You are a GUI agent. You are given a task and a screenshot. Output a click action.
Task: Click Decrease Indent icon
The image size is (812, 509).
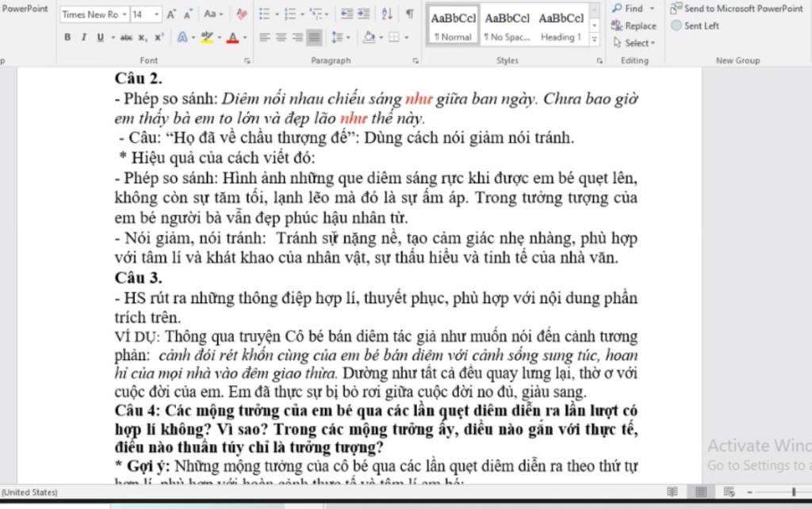coord(346,14)
